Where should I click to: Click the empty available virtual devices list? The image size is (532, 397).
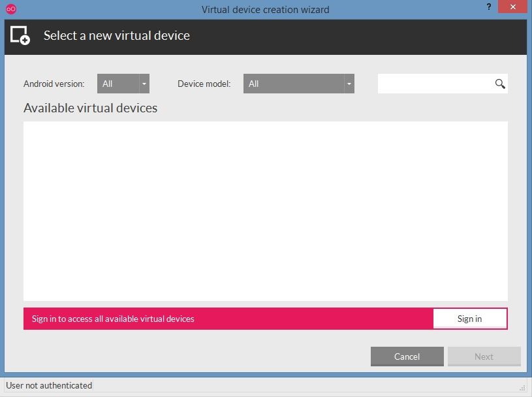pyautogui.click(x=266, y=211)
